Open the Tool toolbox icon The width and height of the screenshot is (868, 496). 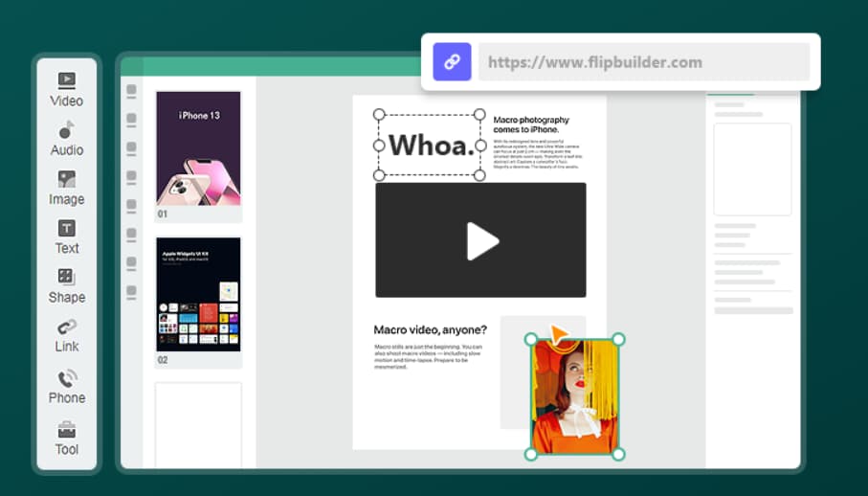[66, 438]
